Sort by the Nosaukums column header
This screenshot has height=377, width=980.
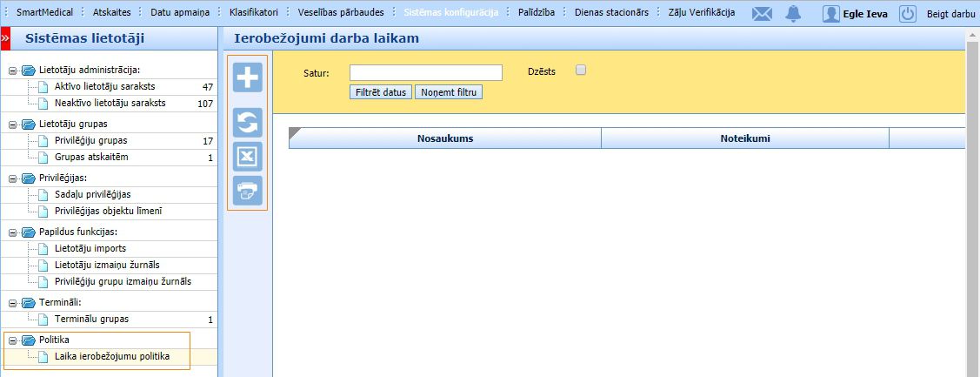tap(444, 138)
